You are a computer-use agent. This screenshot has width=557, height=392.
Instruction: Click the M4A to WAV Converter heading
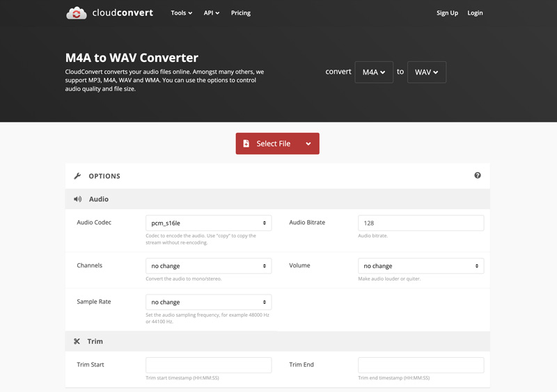(x=132, y=58)
